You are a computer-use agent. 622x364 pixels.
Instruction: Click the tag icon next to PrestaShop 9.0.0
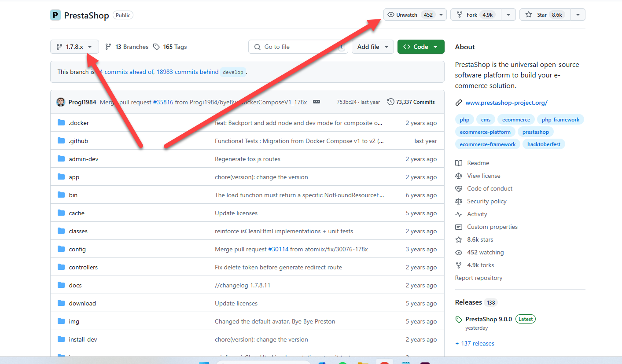point(459,320)
